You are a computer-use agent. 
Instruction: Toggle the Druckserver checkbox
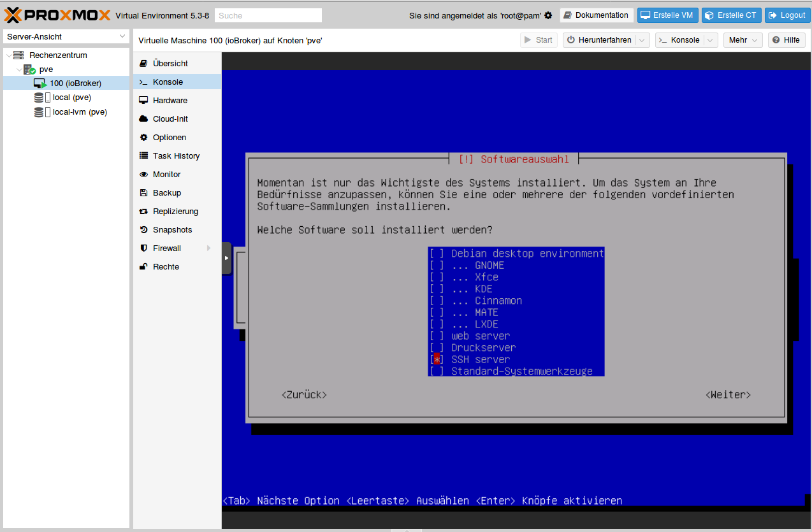point(437,348)
